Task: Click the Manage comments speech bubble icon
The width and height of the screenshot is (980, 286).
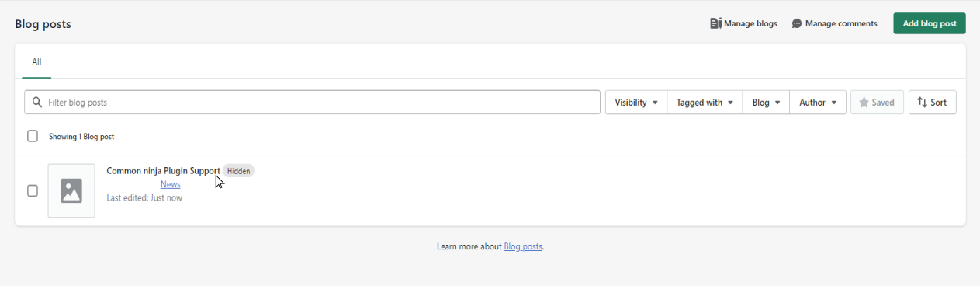Action: click(x=797, y=24)
